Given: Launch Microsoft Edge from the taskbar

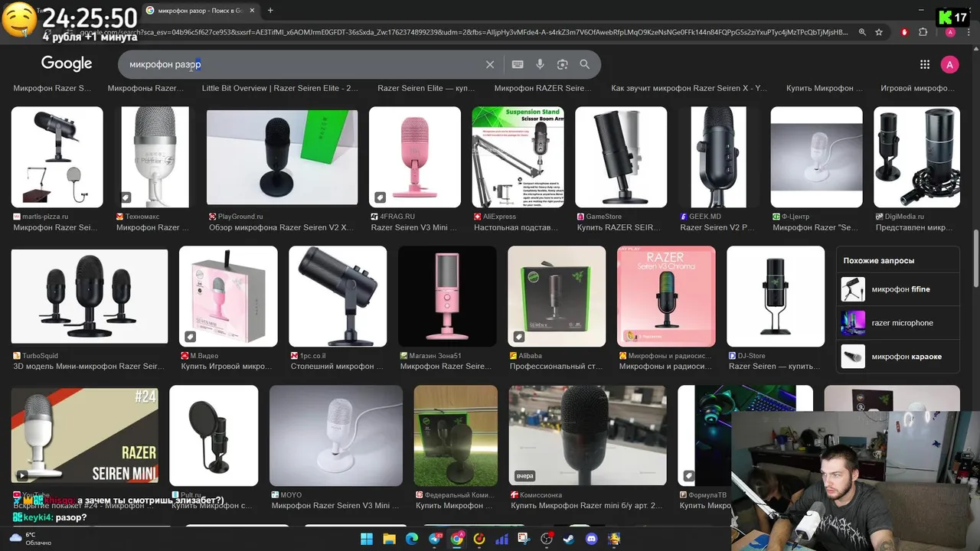Looking at the screenshot, I should point(412,539).
